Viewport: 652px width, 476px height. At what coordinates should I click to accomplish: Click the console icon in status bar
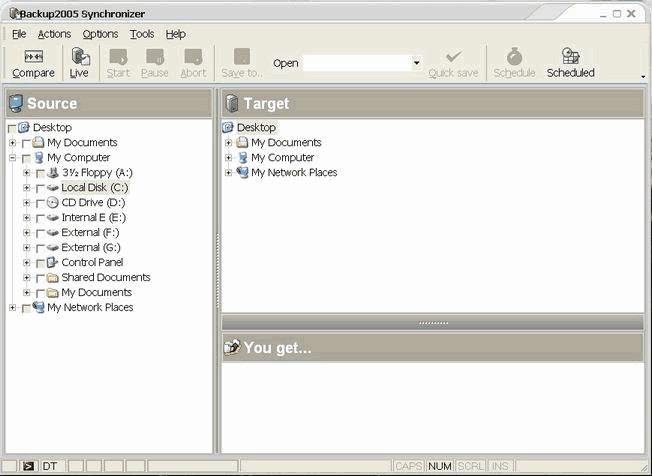28,466
